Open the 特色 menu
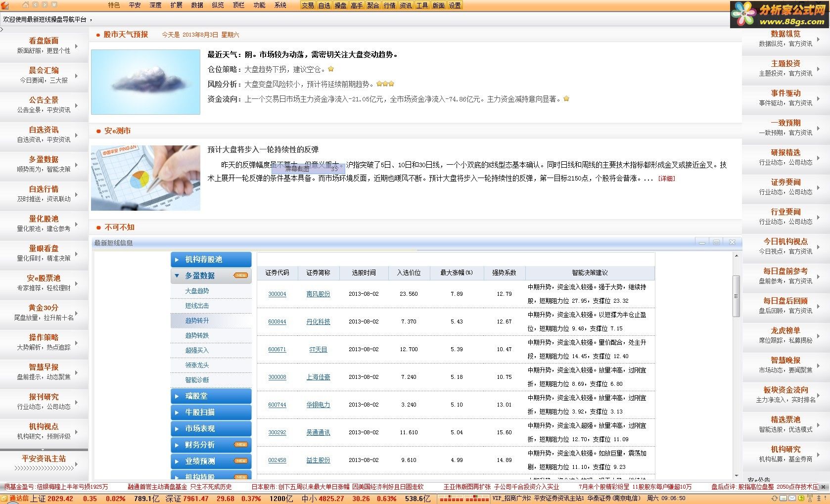Viewport: 830px width, 504px height. click(x=114, y=5)
